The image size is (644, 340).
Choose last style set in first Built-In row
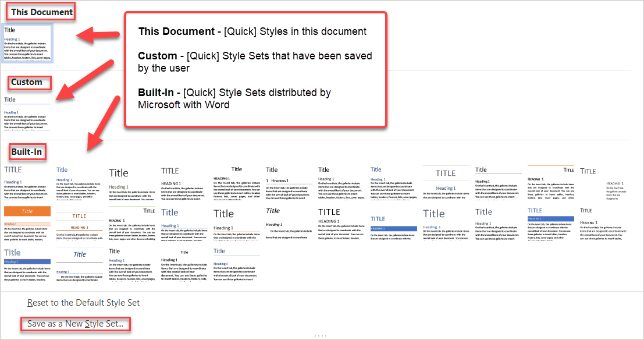[x=603, y=183]
